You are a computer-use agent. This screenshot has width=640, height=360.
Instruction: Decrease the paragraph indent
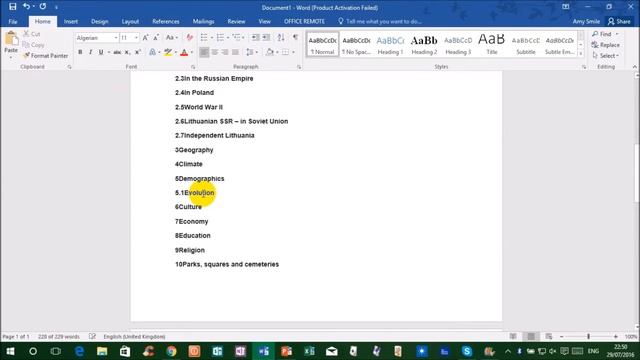click(x=256, y=38)
